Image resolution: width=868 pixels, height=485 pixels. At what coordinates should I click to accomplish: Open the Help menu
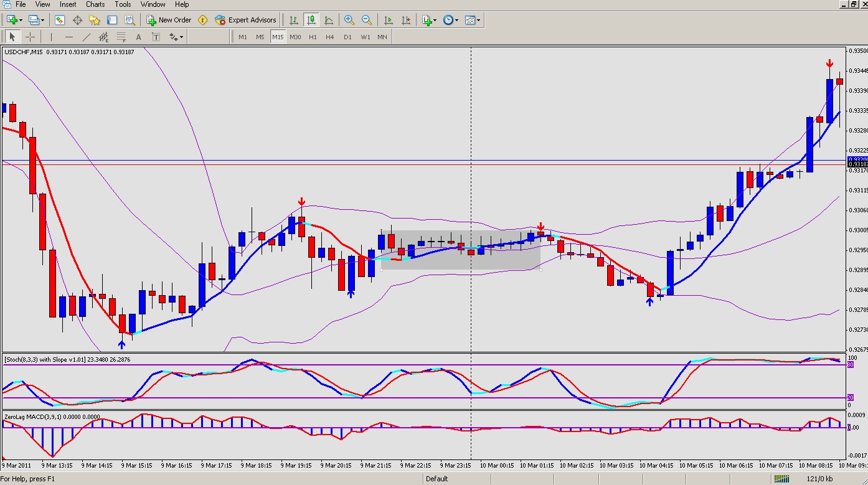point(182,4)
